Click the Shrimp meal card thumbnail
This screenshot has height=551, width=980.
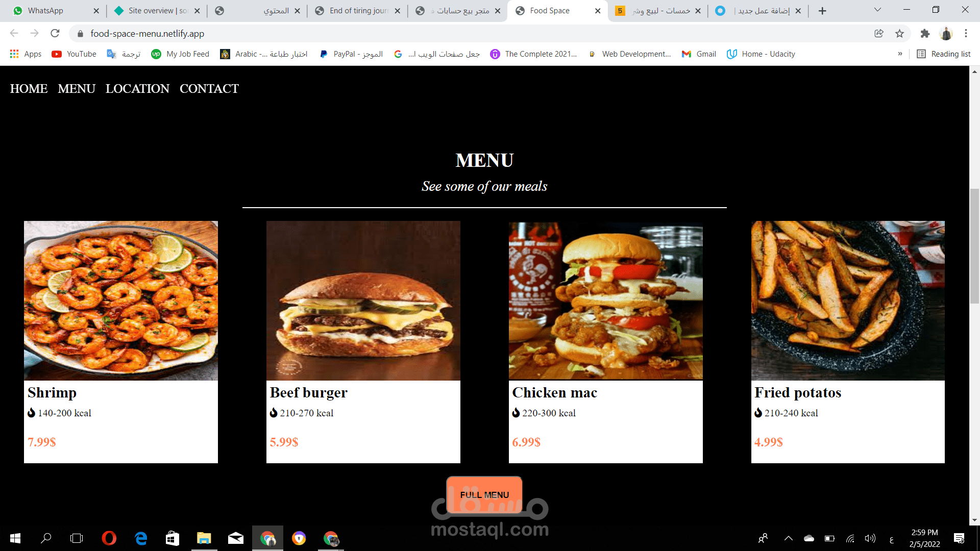pyautogui.click(x=120, y=300)
